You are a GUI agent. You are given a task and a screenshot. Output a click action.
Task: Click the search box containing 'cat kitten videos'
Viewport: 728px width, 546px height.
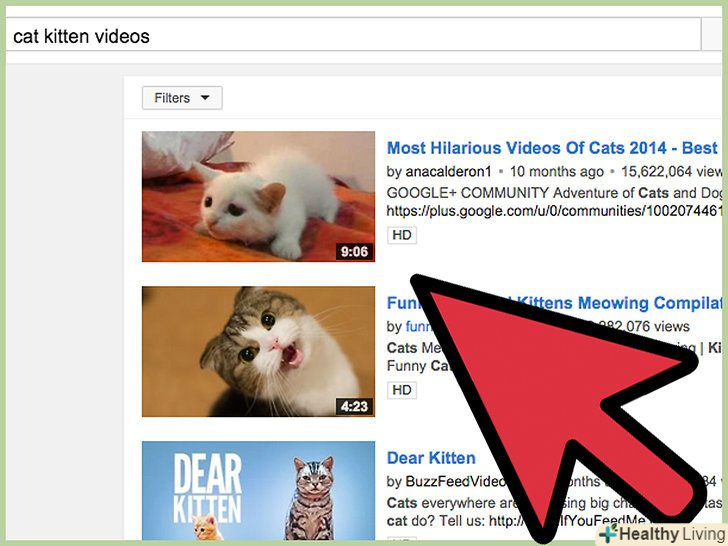353,35
